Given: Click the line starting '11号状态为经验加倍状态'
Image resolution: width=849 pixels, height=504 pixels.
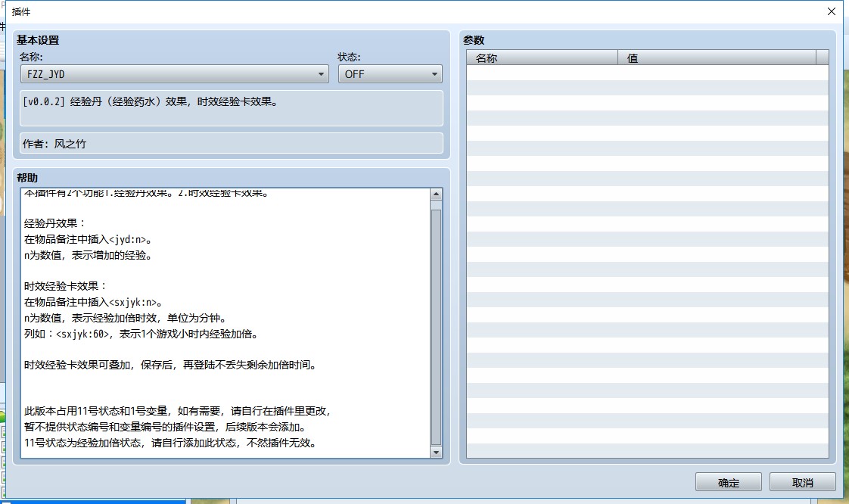Looking at the screenshot, I should click(170, 443).
